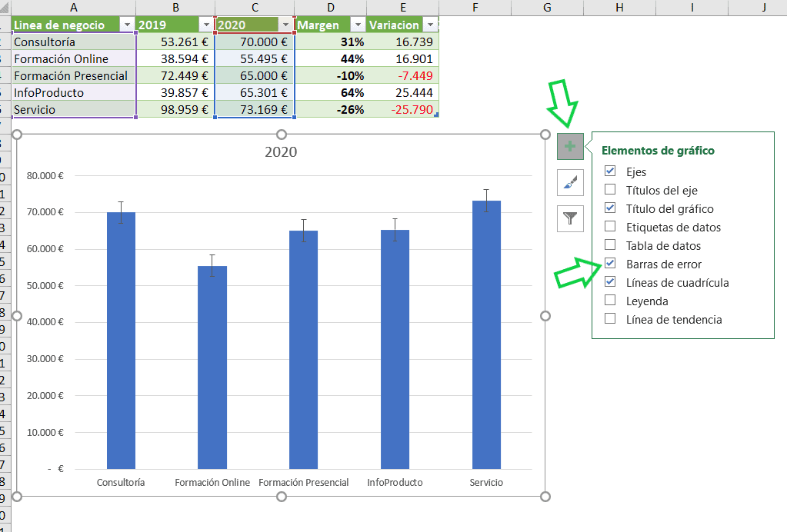Open the 2019 column filter dropdown

tap(206, 25)
